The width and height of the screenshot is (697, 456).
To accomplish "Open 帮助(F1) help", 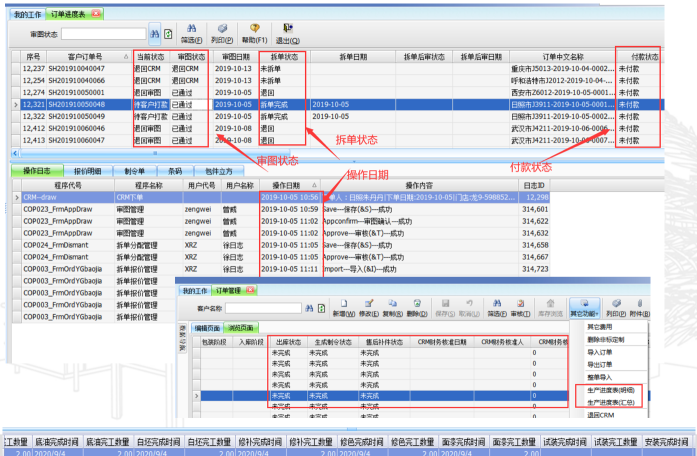I will tap(254, 34).
